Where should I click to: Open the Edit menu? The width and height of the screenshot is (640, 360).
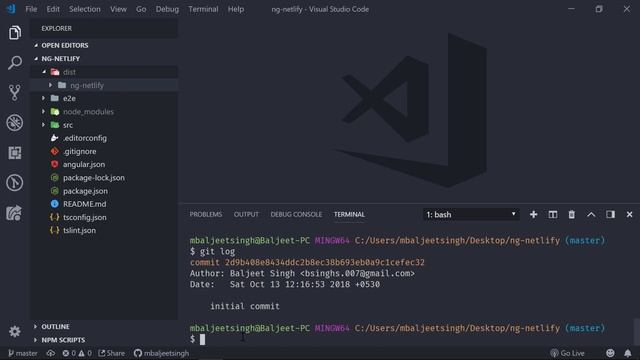click(53, 9)
